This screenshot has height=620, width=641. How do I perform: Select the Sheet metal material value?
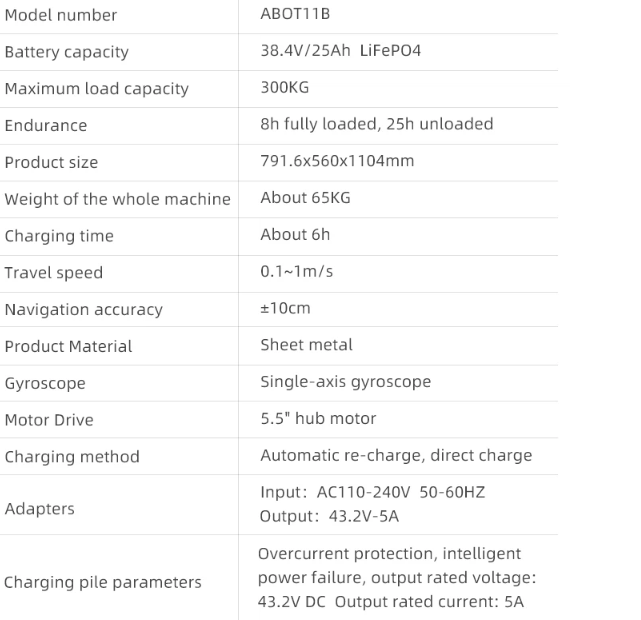click(x=306, y=345)
